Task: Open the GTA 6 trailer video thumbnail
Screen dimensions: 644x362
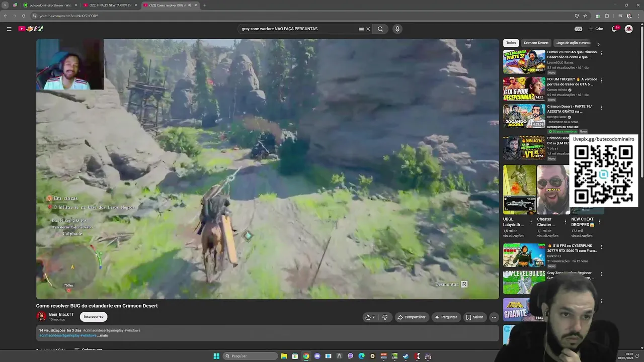Action: pos(524,88)
